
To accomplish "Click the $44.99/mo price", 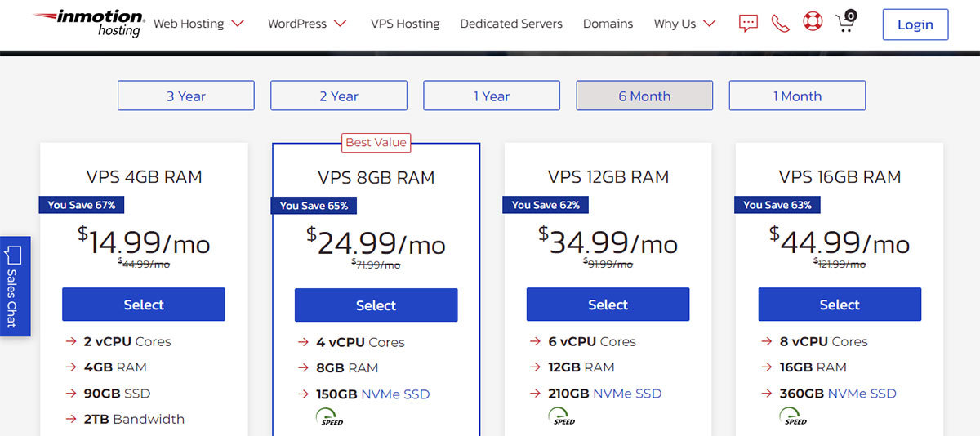I will [x=840, y=242].
